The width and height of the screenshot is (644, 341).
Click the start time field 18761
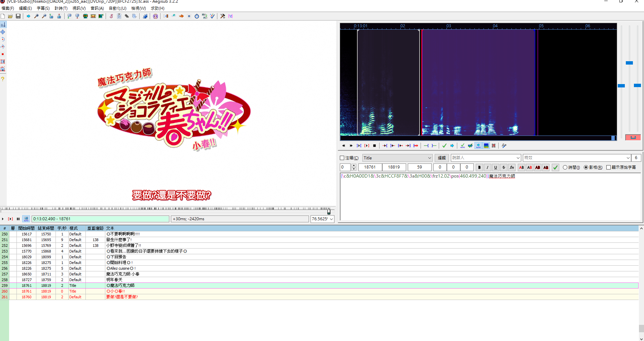click(x=370, y=167)
